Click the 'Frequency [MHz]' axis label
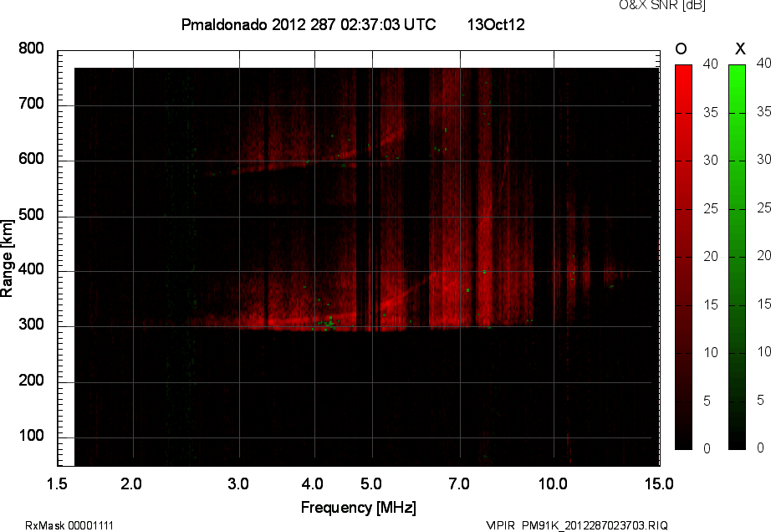The height and width of the screenshot is (532, 771). [x=359, y=508]
